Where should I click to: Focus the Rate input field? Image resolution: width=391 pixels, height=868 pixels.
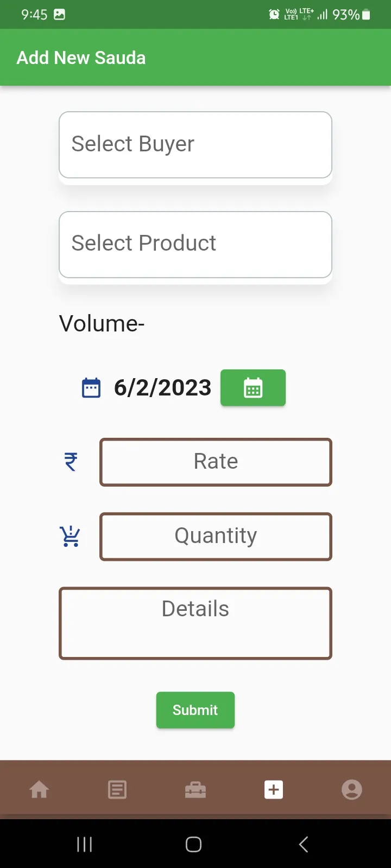point(216,462)
